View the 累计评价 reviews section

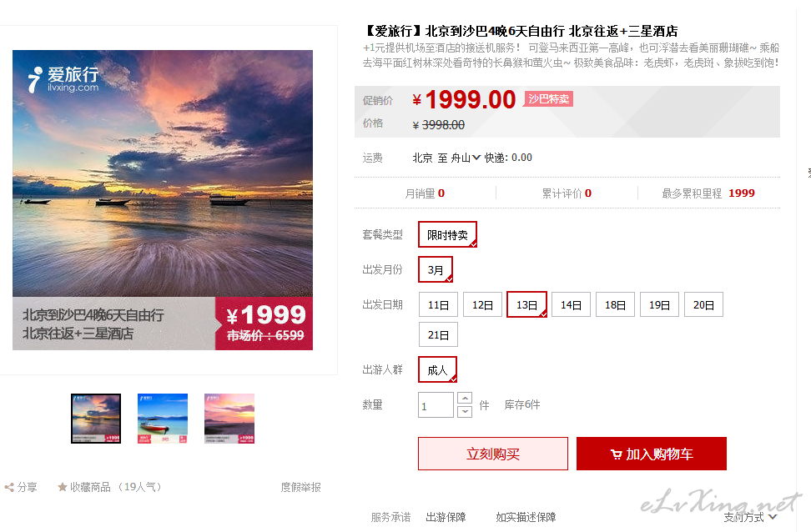(x=567, y=193)
